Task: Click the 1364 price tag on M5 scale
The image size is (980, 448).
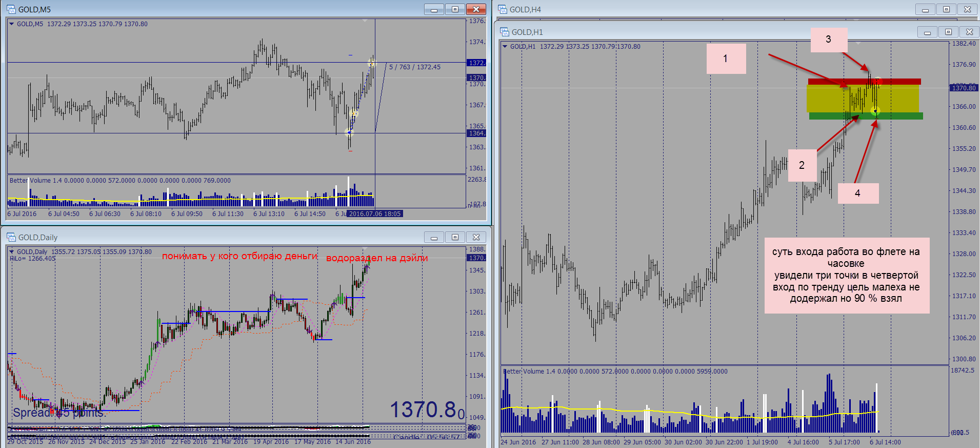Action: point(476,133)
